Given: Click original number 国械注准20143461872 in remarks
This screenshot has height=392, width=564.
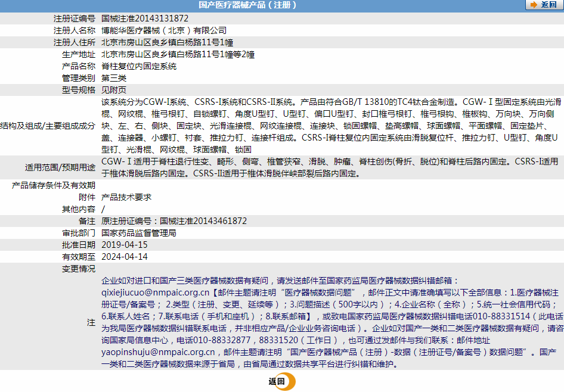Looking at the screenshot, I should 203,221.
